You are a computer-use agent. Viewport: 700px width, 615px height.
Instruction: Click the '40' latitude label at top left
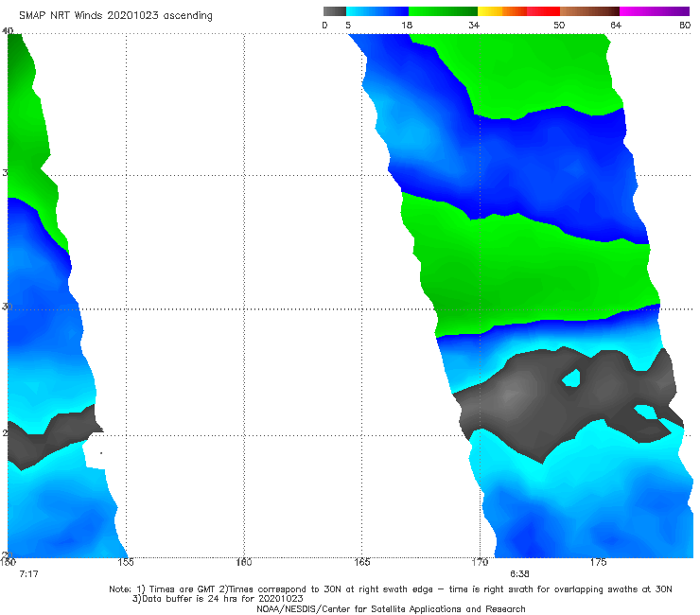(x=8, y=31)
